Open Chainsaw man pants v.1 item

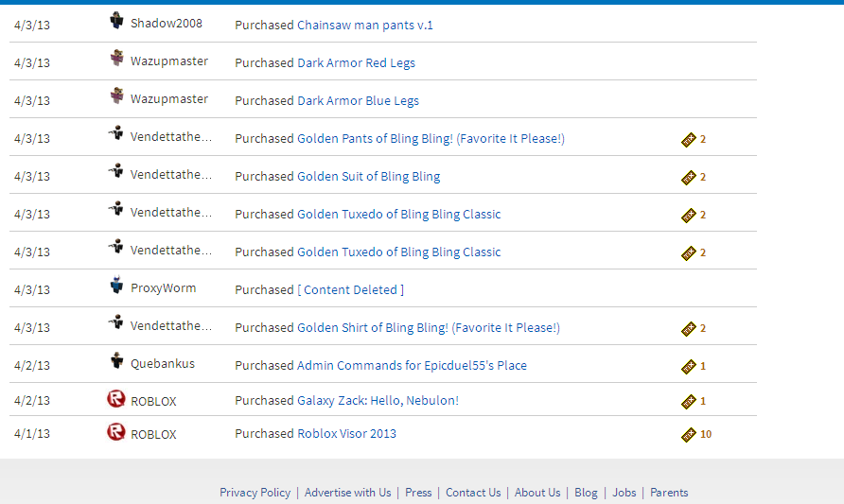[x=365, y=25]
